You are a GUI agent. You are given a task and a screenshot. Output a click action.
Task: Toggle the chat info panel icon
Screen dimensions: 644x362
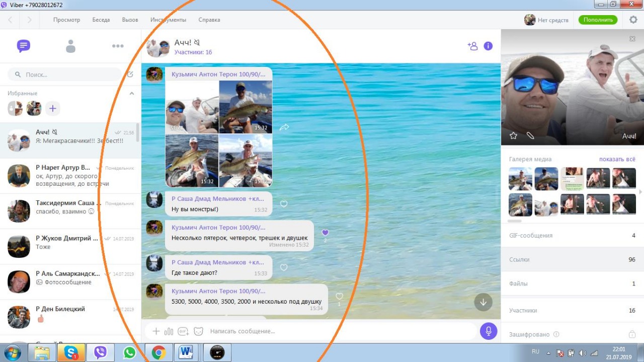488,46
